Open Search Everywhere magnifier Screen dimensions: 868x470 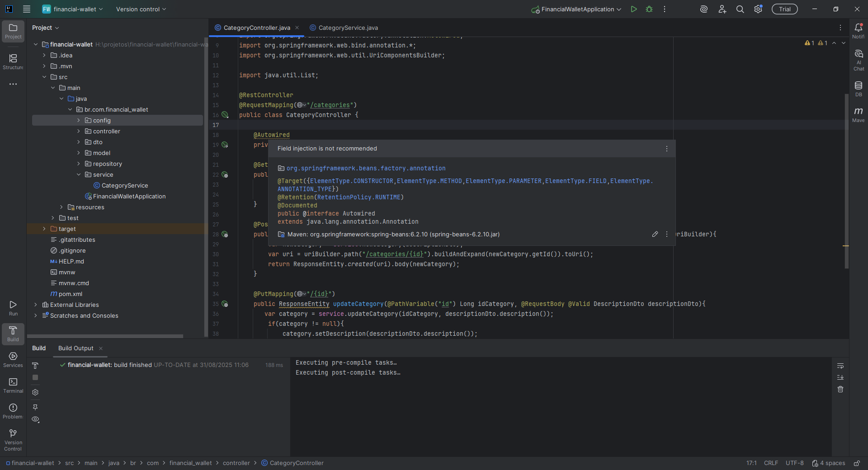click(x=740, y=9)
